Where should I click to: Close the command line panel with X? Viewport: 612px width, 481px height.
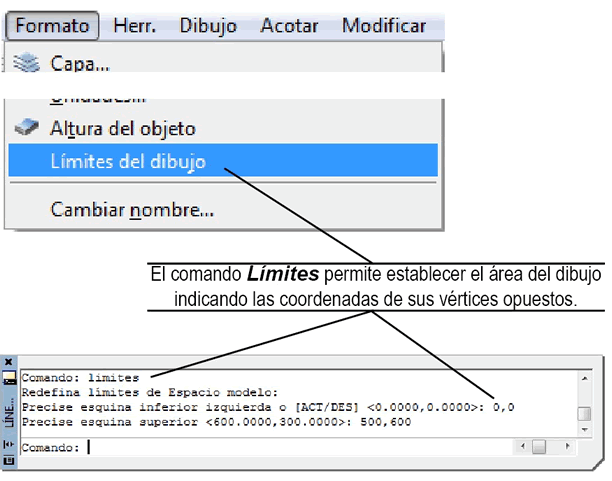point(8,361)
